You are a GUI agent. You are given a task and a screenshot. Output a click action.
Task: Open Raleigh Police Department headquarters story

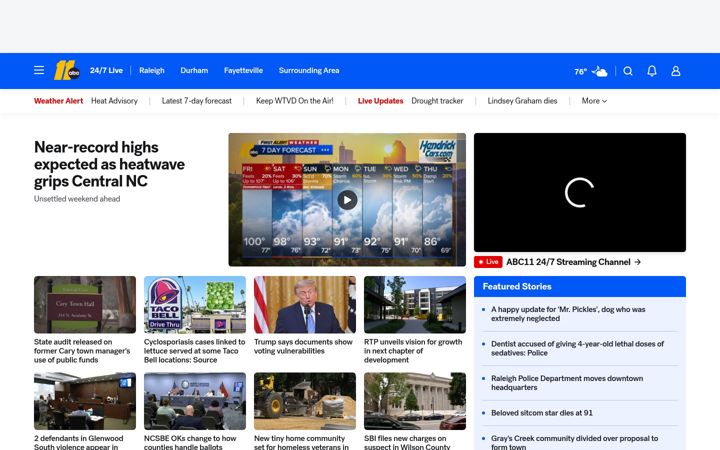click(x=567, y=383)
